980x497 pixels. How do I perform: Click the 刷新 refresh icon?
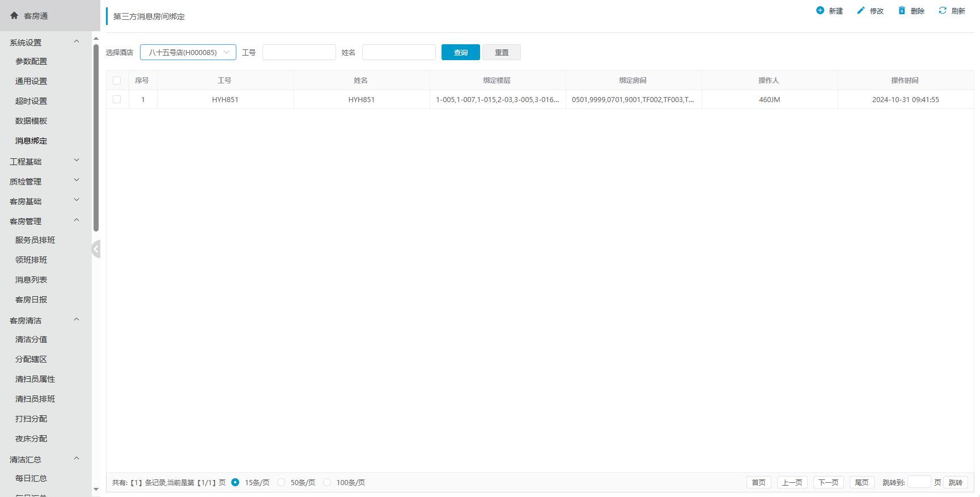[x=943, y=10]
